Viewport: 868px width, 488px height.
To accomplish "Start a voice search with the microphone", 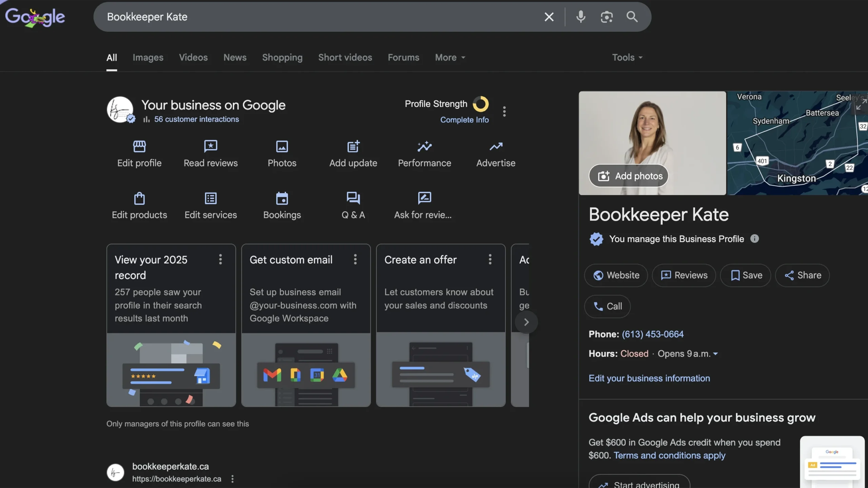I will pyautogui.click(x=580, y=17).
